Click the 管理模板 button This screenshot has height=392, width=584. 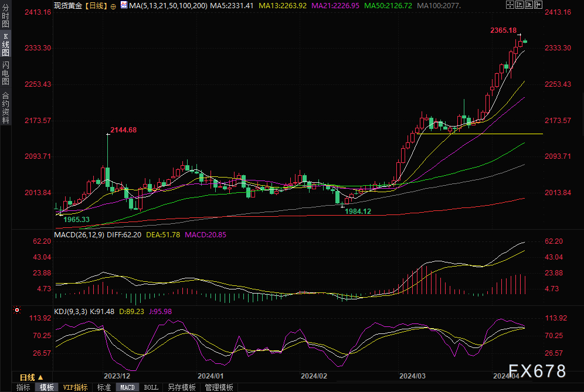point(218,387)
